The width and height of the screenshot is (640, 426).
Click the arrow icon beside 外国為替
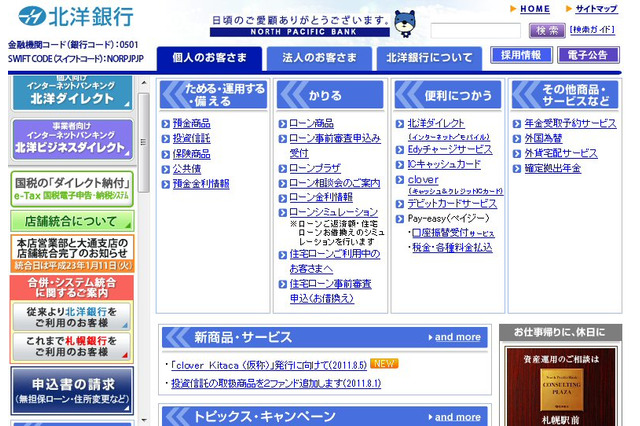(x=517, y=139)
